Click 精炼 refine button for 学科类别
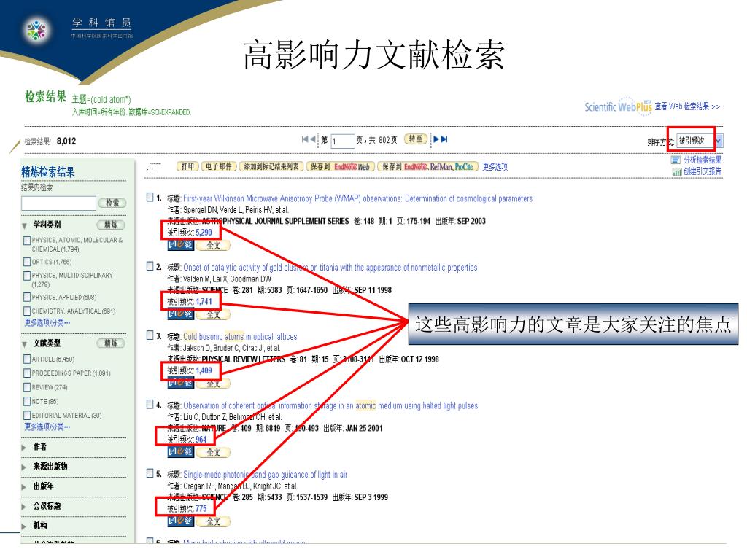747x560 pixels. pos(111,225)
